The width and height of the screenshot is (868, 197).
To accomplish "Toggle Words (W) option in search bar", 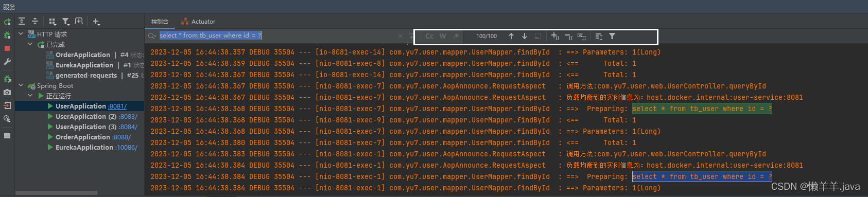I will (x=443, y=36).
